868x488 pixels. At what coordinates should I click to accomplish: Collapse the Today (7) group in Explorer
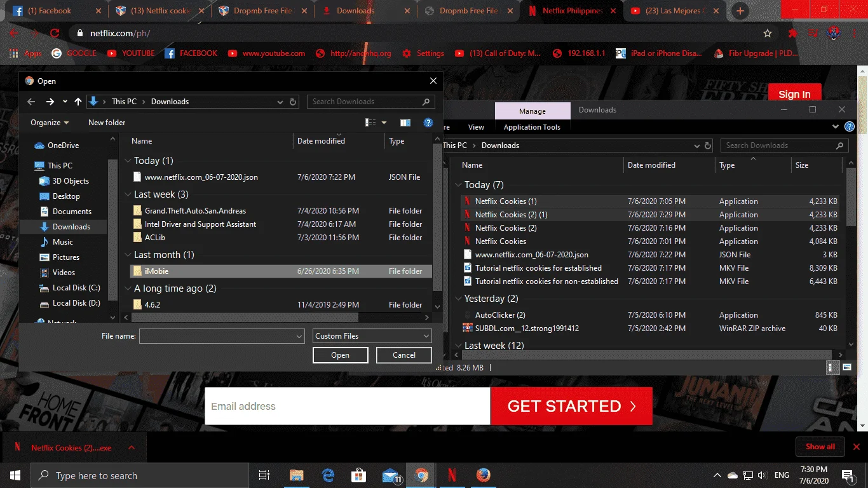(458, 185)
